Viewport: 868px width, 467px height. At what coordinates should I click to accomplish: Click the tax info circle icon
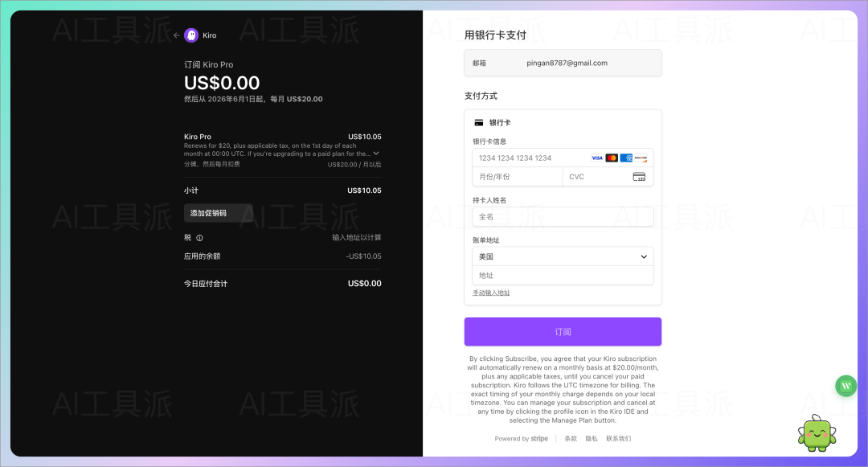(199, 238)
